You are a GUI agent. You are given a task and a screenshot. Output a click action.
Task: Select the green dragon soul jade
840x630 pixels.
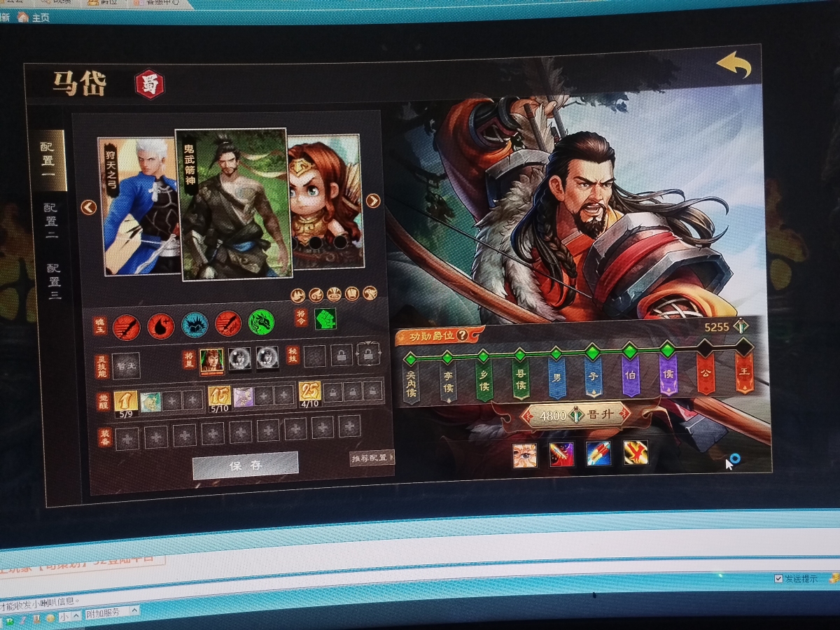click(261, 322)
